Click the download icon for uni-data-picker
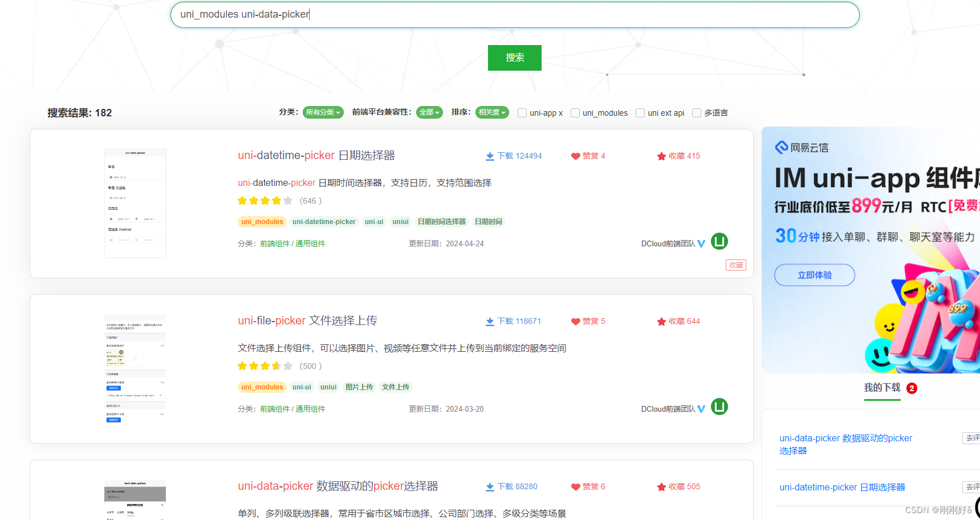This screenshot has width=980, height=520. tap(490, 486)
